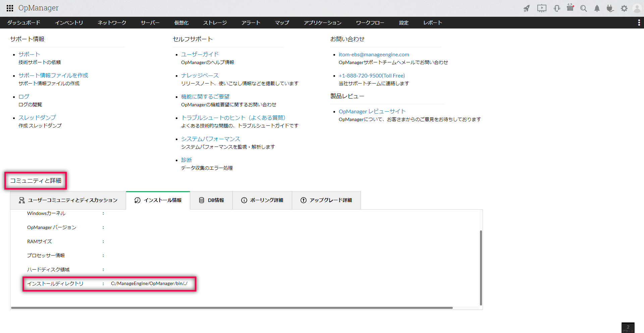Click the rocket quick-start icon
The height and width of the screenshot is (333, 644).
(x=527, y=8)
